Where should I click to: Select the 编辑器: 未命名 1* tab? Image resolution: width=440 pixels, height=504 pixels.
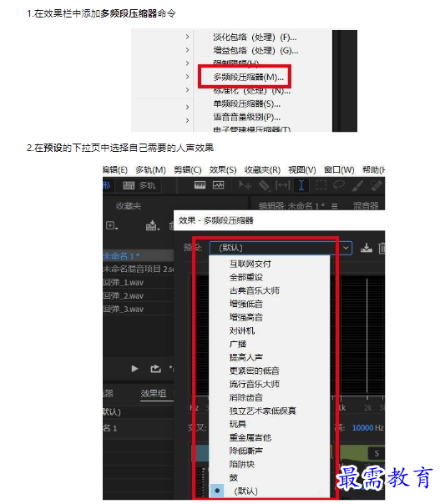tap(291, 206)
